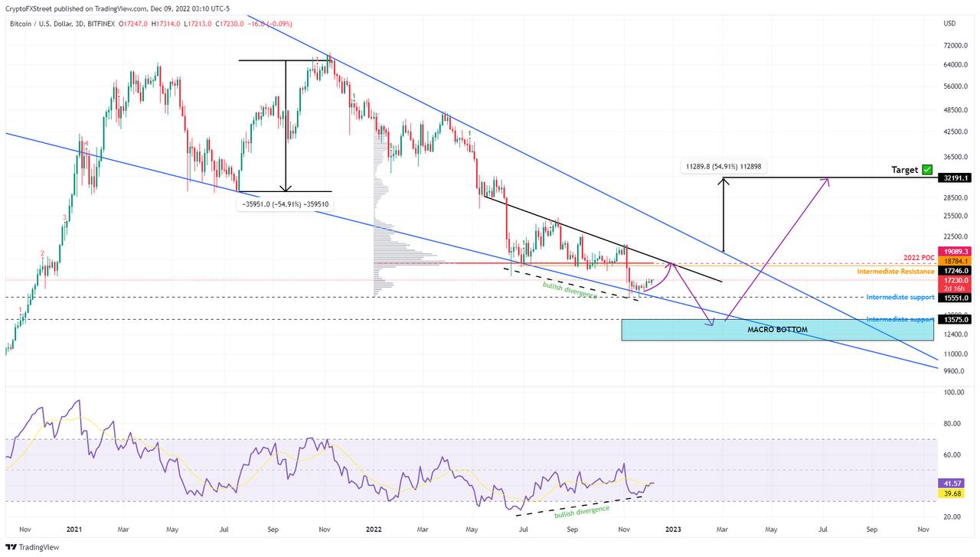Screen dimensions: 980x557
Task: Click the MACRO BOTTOM blue box
Action: 777,330
